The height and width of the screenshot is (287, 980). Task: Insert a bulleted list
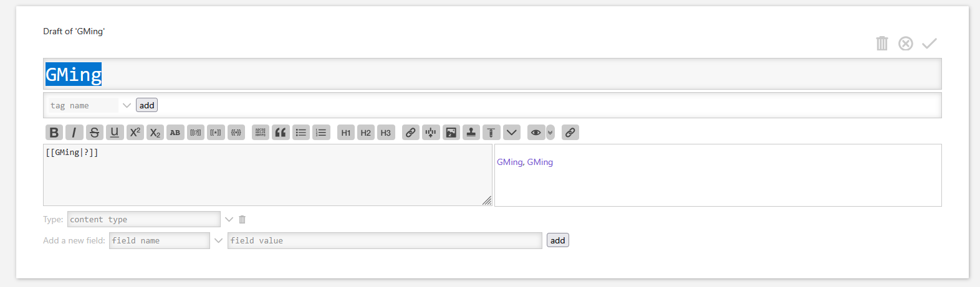pyautogui.click(x=301, y=133)
